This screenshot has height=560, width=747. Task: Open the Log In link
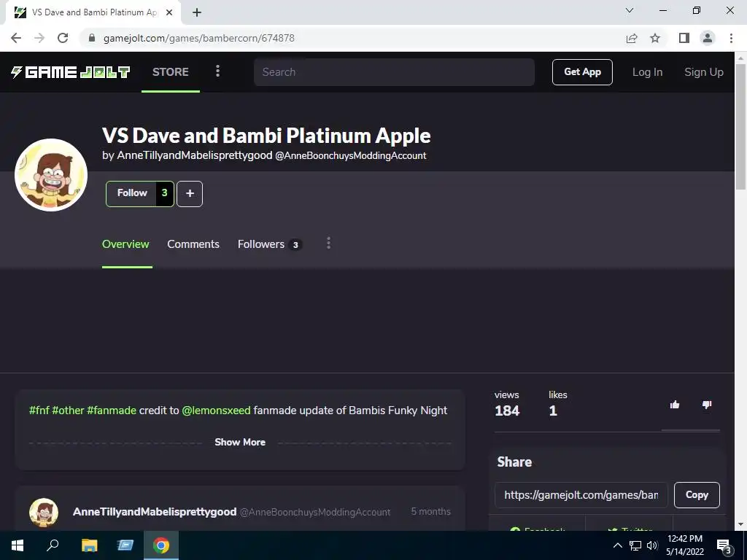(647, 72)
